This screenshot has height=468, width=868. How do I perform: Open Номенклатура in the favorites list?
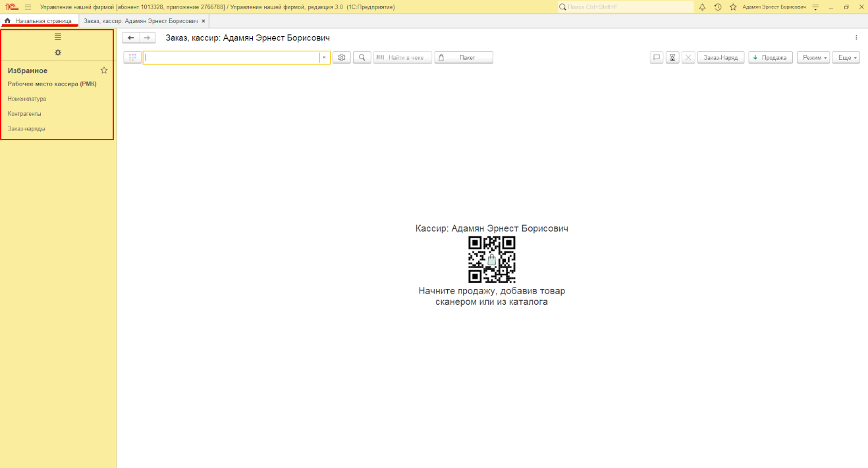tap(27, 99)
